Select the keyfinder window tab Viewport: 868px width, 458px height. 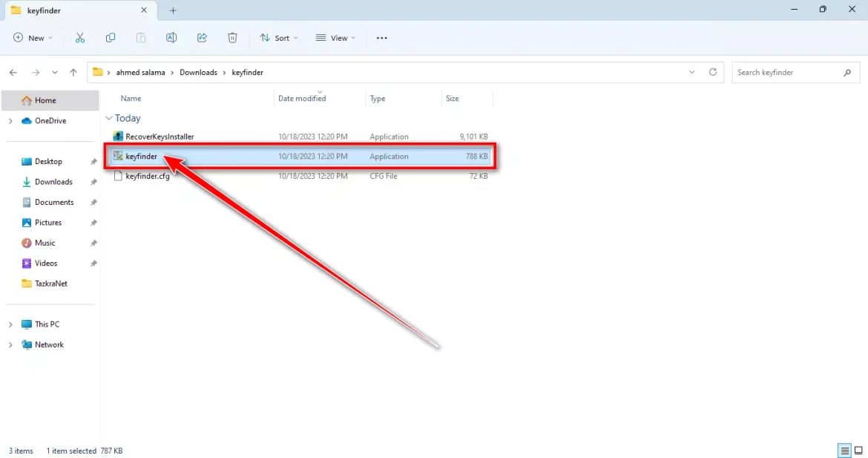(79, 10)
